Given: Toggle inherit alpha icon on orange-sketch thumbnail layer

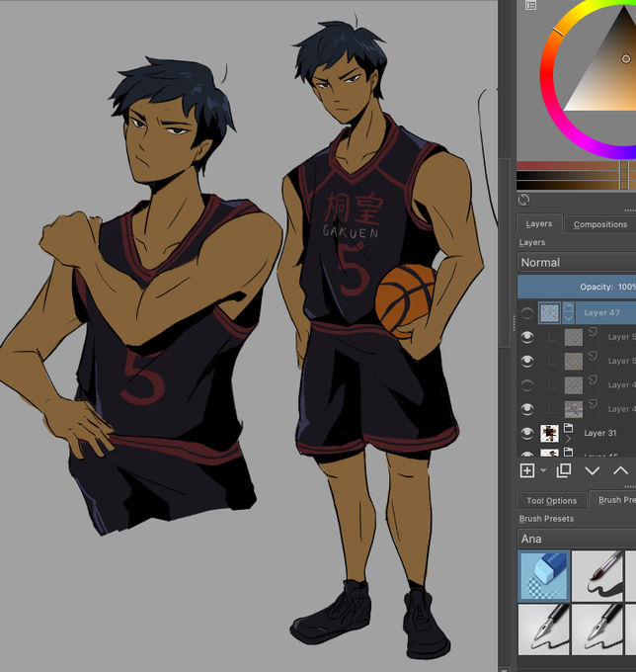Looking at the screenshot, I should (x=593, y=356).
